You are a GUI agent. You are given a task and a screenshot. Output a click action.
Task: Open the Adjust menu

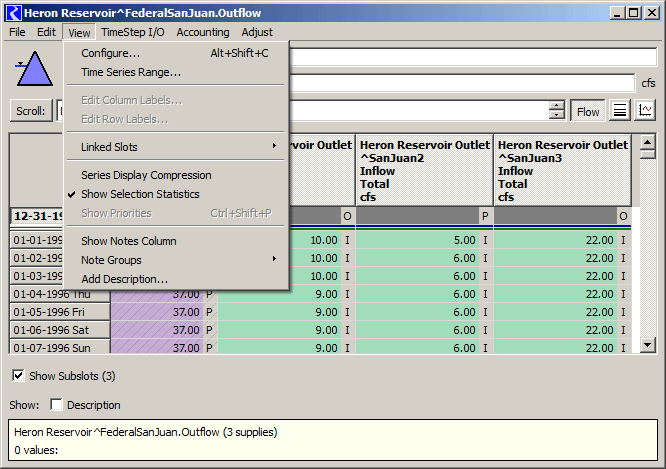click(257, 32)
